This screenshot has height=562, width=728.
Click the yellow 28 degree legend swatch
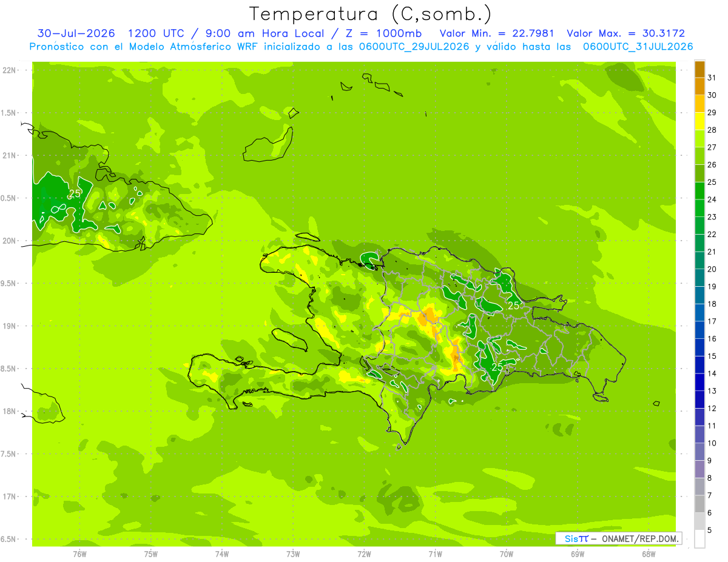(x=699, y=121)
